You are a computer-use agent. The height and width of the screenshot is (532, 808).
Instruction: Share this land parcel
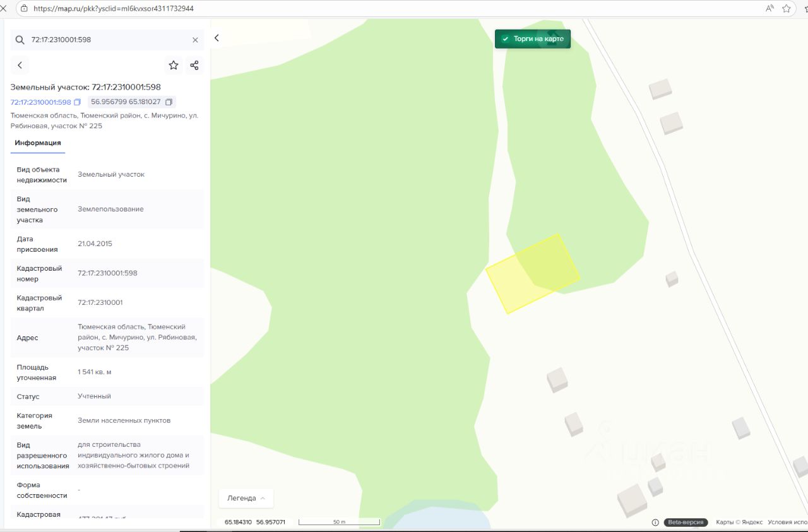click(x=194, y=65)
